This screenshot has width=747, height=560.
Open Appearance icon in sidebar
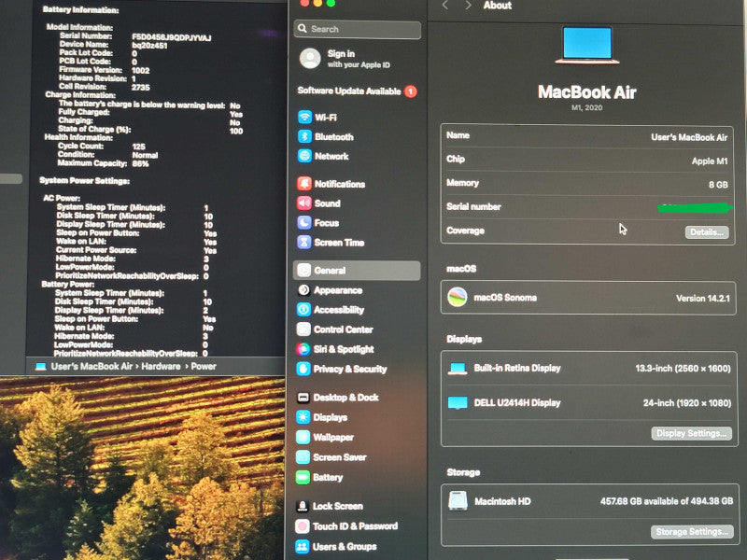point(303,290)
